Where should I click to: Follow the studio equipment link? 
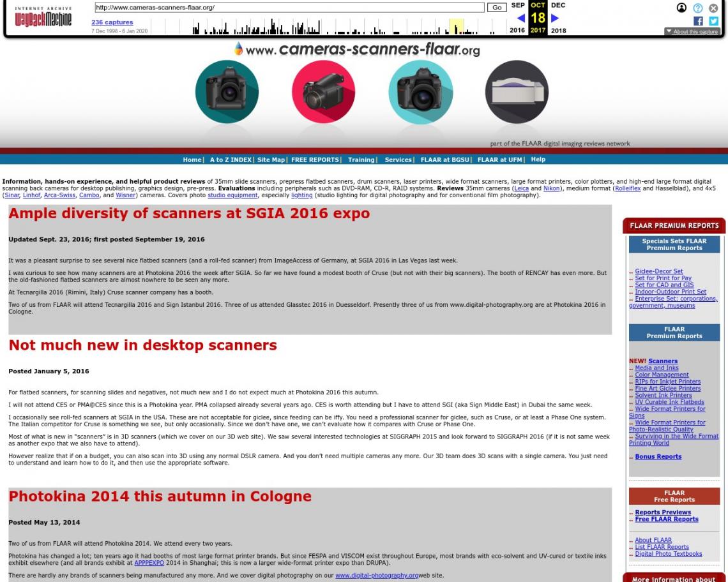[232, 195]
